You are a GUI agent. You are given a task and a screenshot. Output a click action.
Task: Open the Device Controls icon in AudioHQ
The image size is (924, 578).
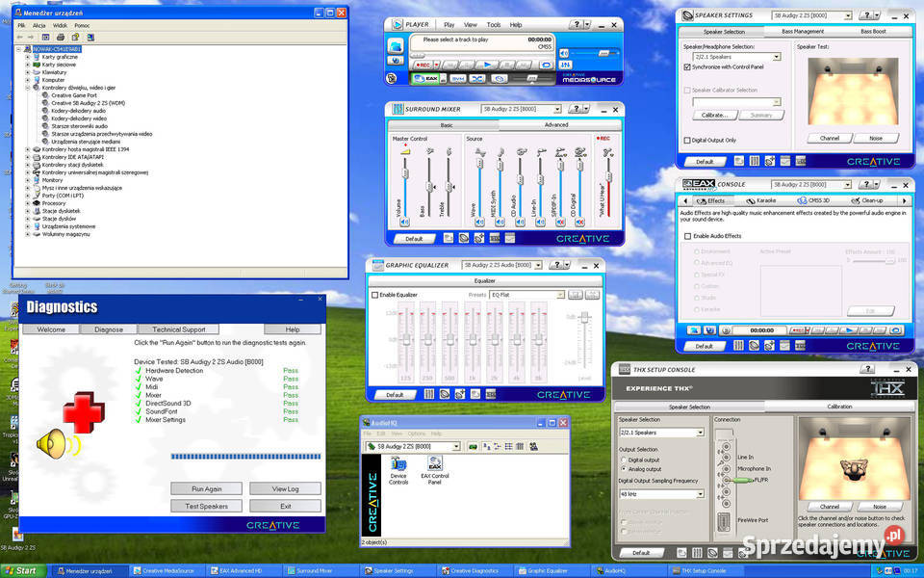398,471
